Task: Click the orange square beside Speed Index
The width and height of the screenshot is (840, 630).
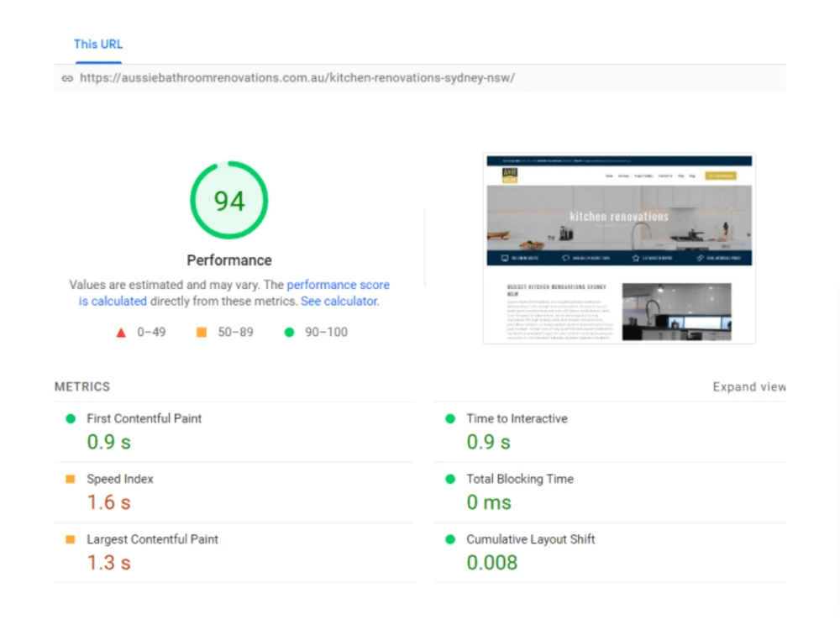Action: [71, 479]
